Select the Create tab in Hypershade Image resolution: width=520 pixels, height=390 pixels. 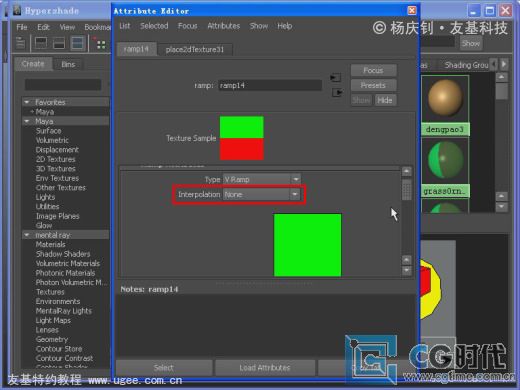(x=33, y=64)
